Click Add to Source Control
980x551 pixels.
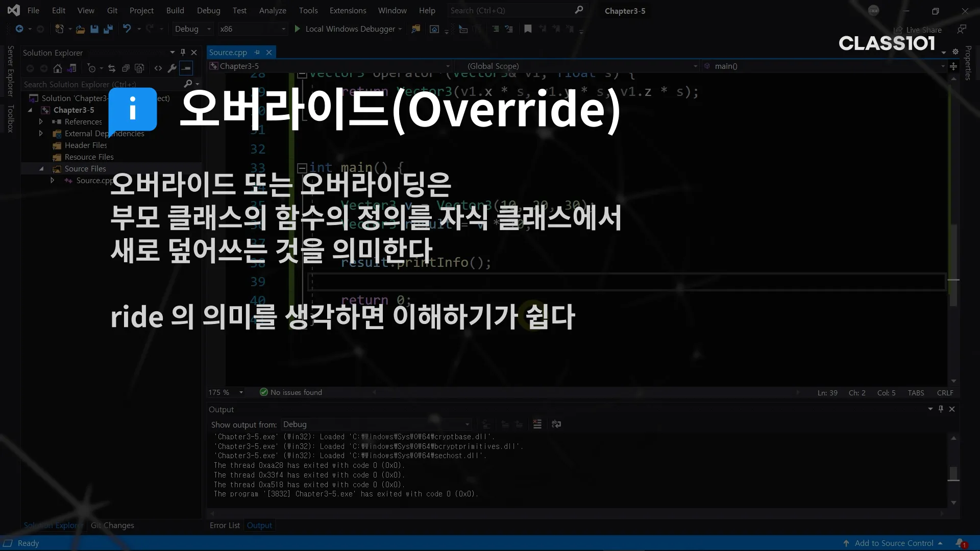(894, 543)
